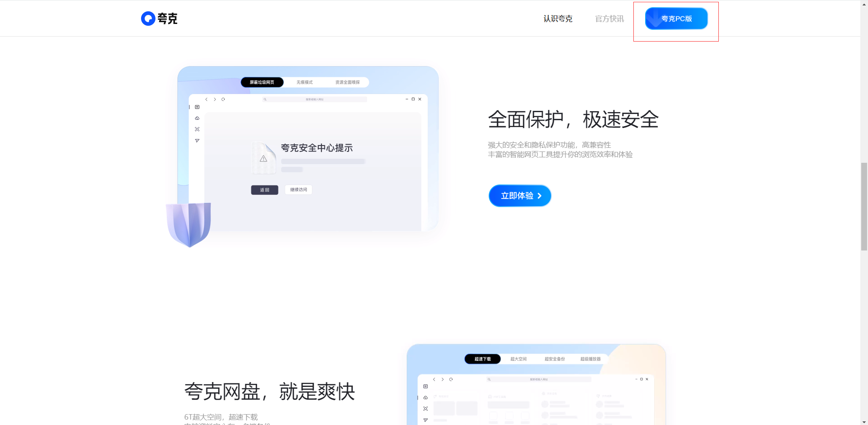
Task: Click send sidebar icon in security demo
Action: (x=197, y=141)
